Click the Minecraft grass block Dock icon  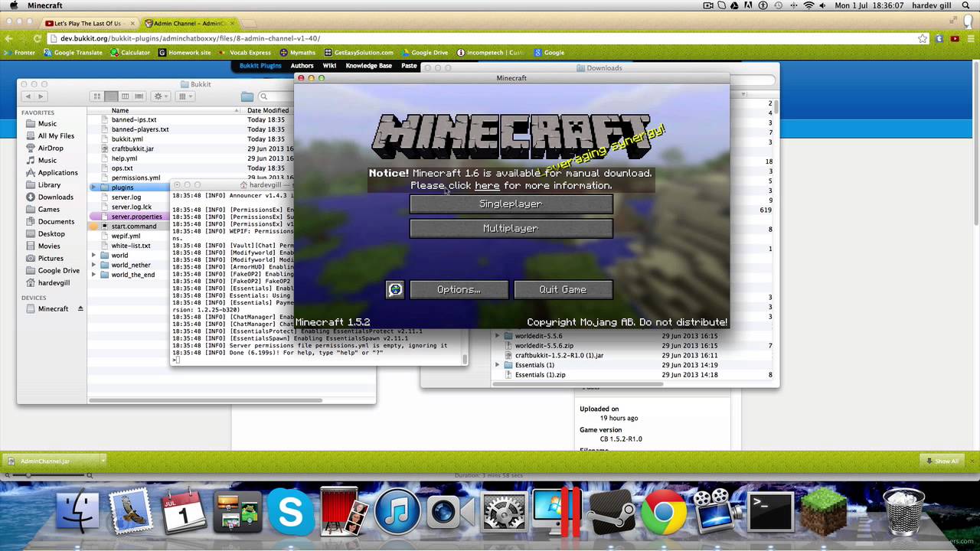[x=824, y=512]
